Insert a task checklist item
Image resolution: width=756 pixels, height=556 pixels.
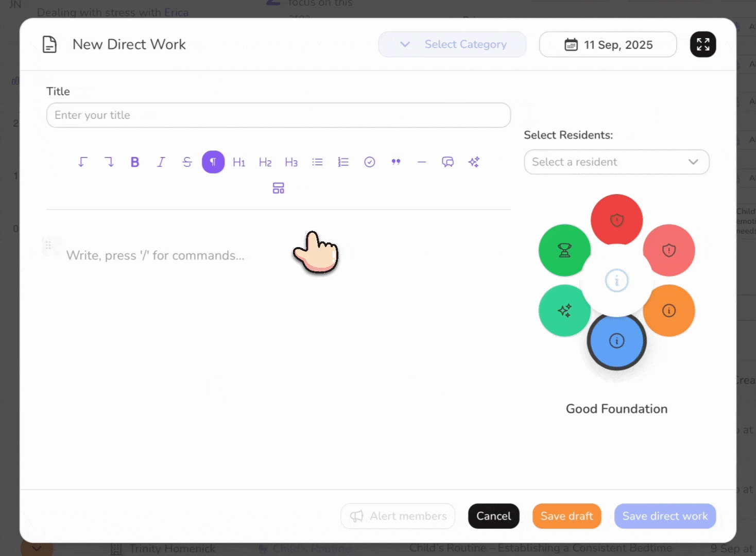pyautogui.click(x=369, y=162)
